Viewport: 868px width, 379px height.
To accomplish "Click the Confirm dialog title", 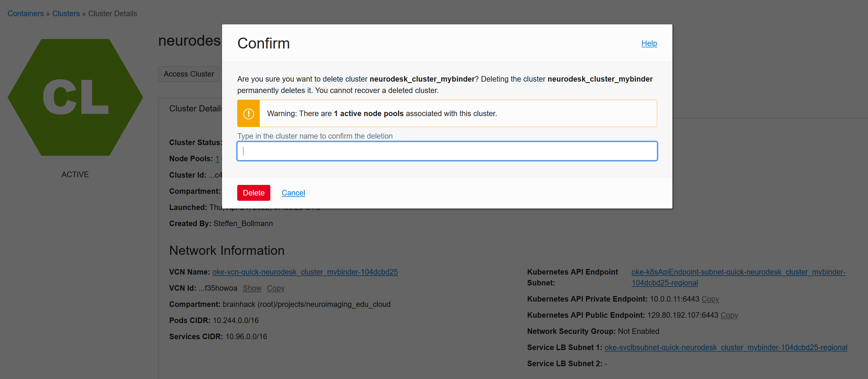I will (x=263, y=43).
